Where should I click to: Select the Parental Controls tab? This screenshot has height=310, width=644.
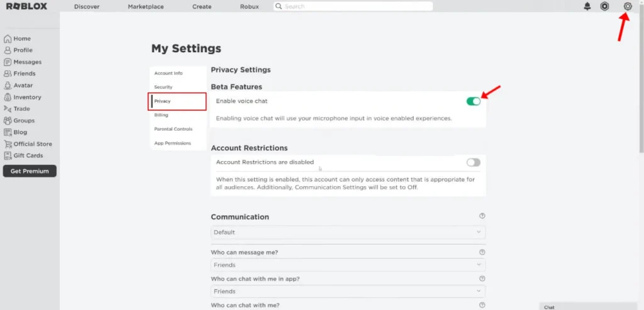(173, 129)
